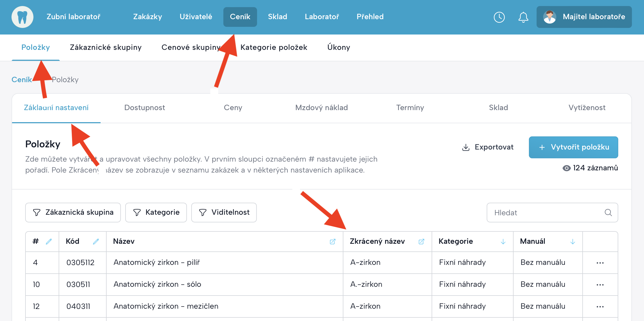The height and width of the screenshot is (321, 644).
Task: Click the pencil icon beside the # column
Action: pos(49,242)
